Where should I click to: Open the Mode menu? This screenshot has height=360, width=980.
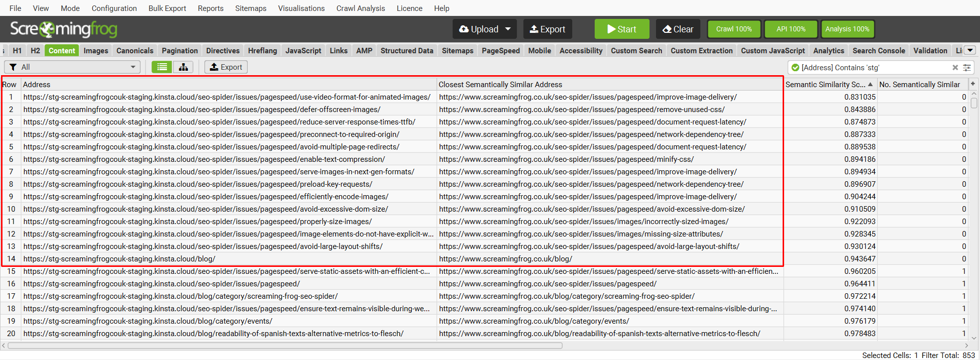(x=70, y=8)
